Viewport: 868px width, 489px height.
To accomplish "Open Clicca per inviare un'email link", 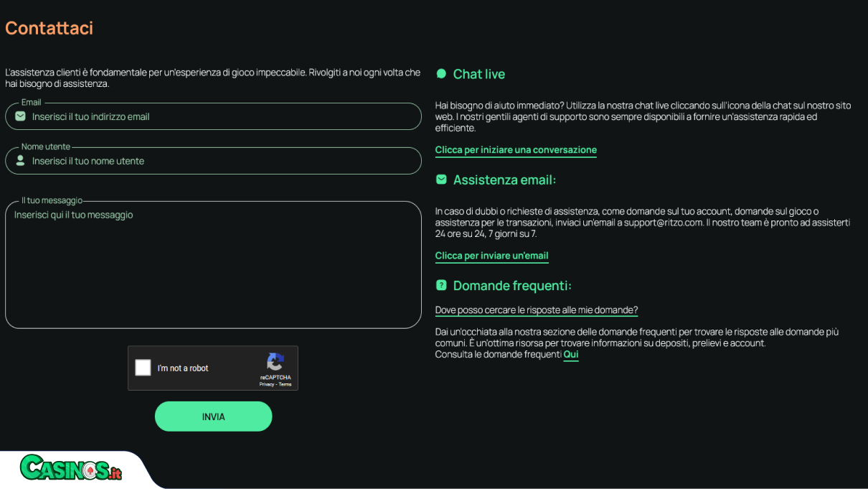I will click(x=492, y=256).
